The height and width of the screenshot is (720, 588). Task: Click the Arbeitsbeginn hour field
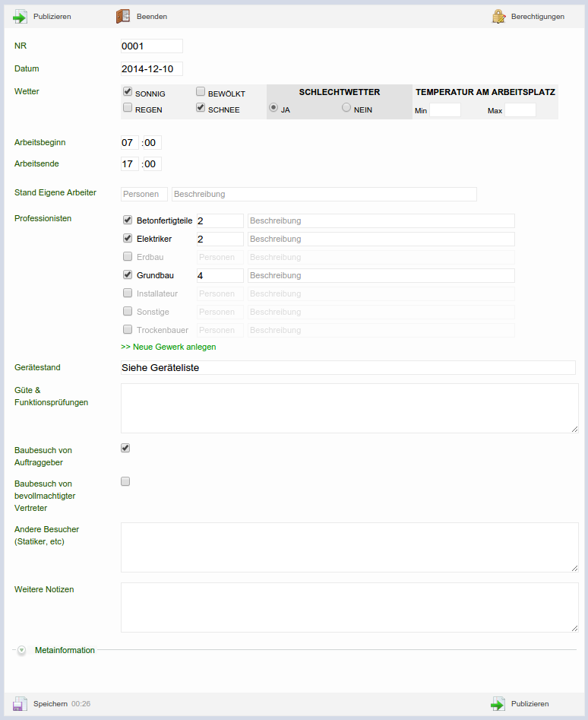tap(130, 143)
